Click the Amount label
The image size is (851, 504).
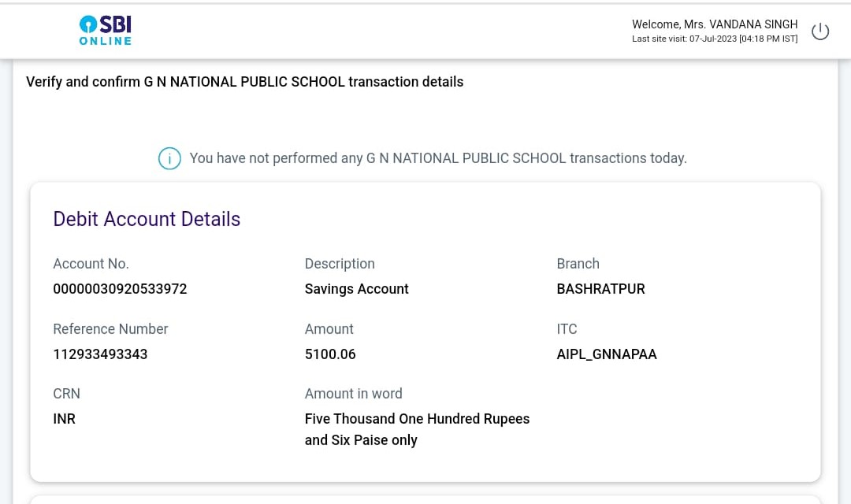(329, 329)
